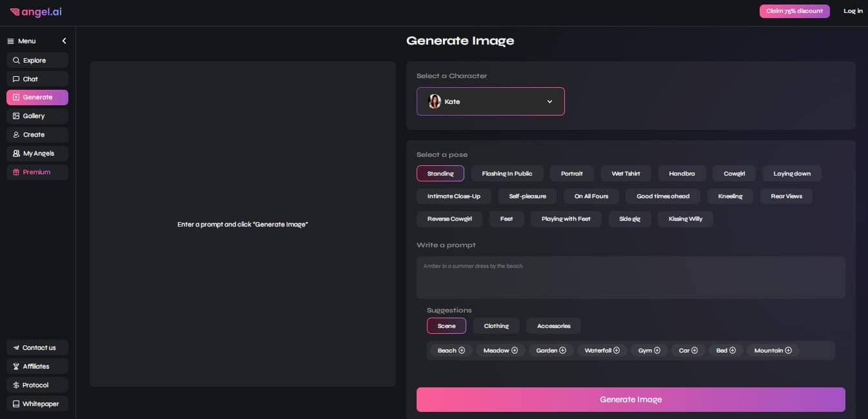Choose the Intimate Close-Up pose
868x419 pixels.
click(454, 196)
